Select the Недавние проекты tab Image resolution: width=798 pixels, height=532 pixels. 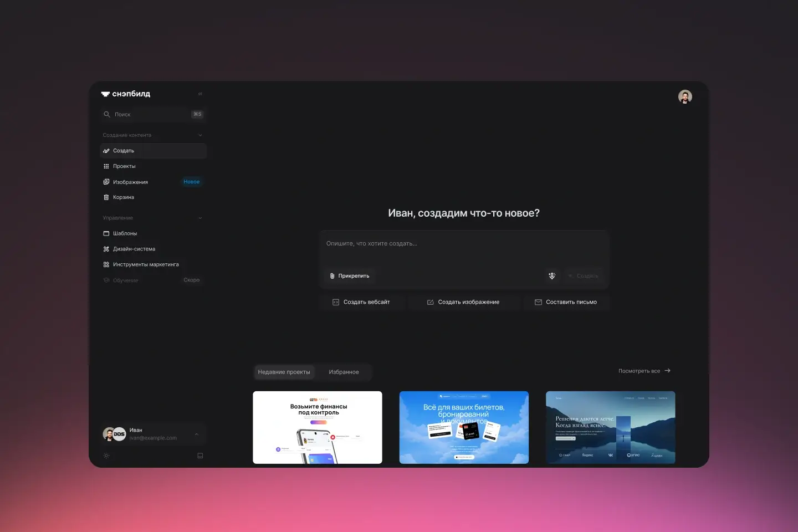(x=284, y=372)
